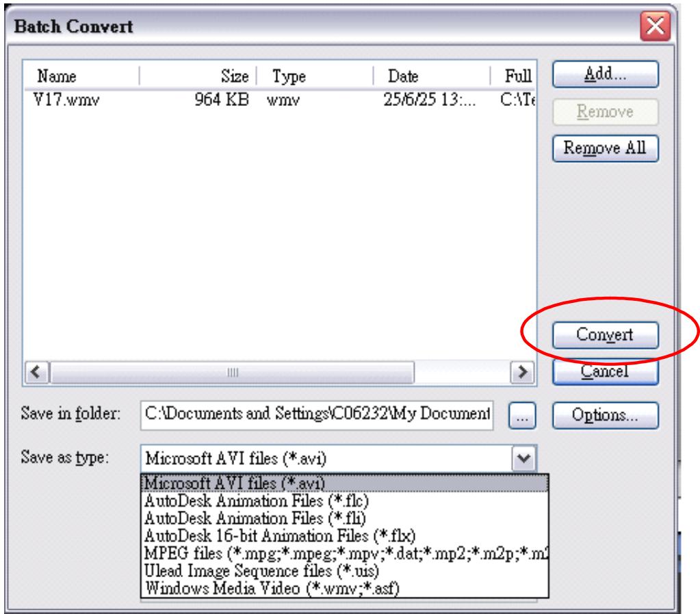Image resolution: width=700 pixels, height=614 pixels.
Task: Select Ulead Image Sequence files (*.uis)
Action: 345,571
